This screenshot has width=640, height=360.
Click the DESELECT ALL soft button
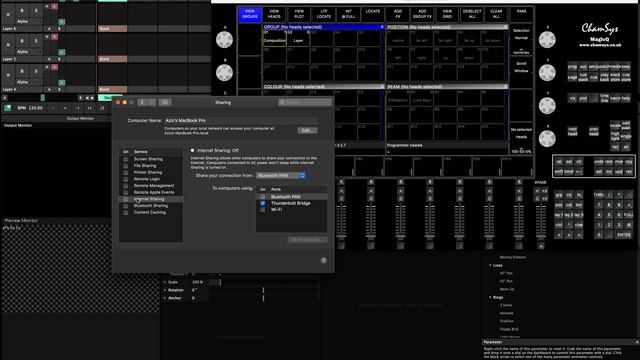(472, 14)
